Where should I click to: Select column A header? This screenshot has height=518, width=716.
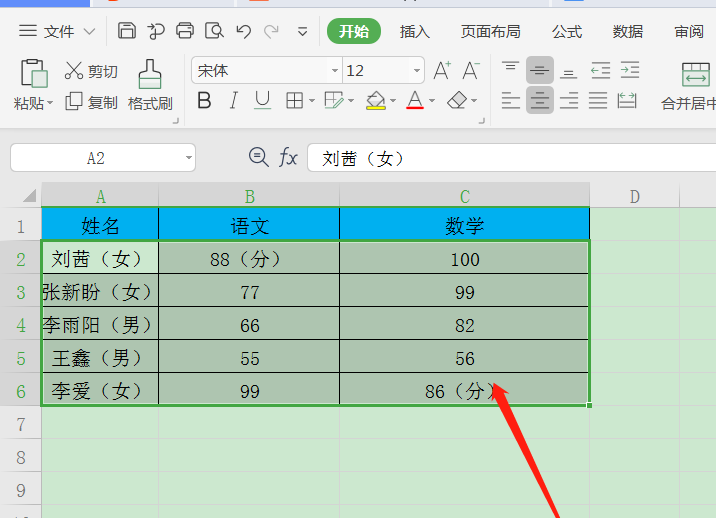click(100, 196)
